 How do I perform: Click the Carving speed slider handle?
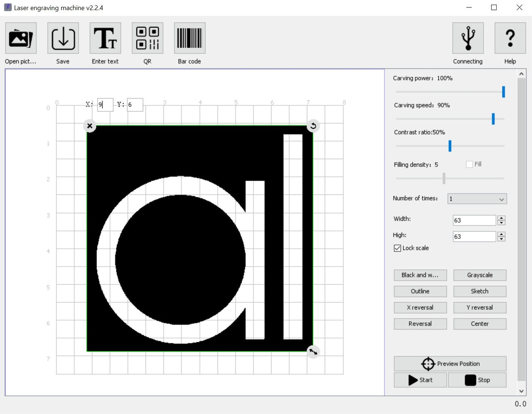coord(493,119)
